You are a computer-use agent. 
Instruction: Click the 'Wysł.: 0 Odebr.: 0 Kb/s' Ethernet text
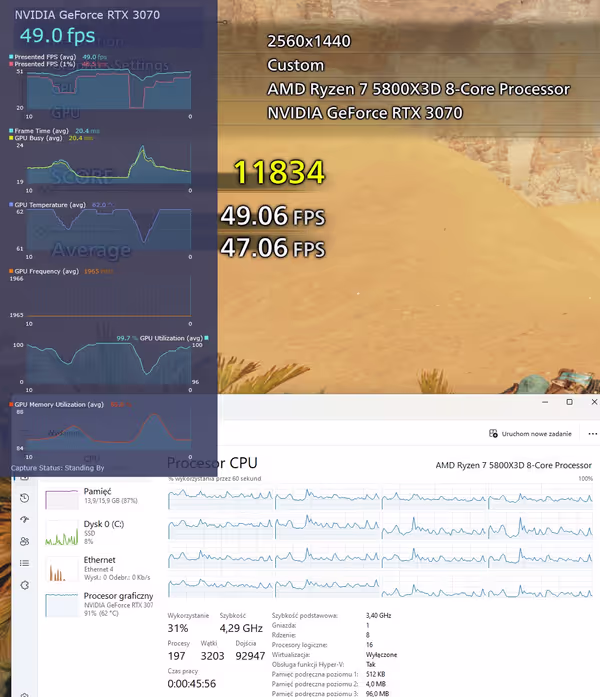coord(117,577)
